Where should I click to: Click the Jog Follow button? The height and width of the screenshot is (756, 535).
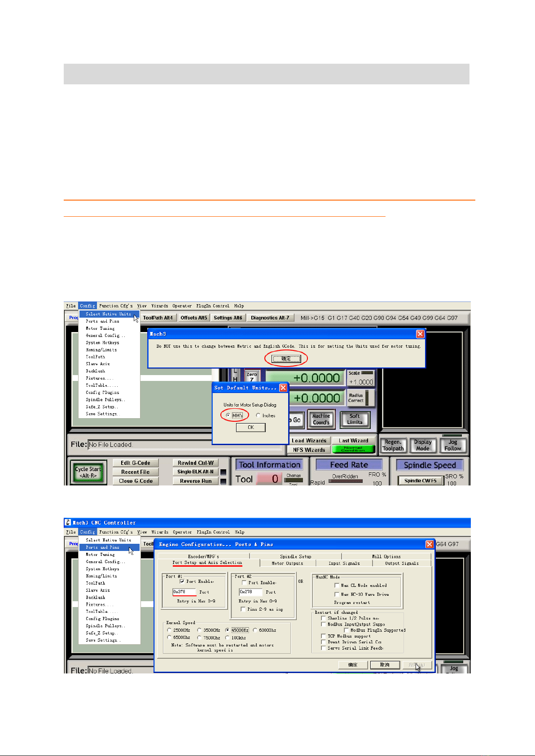pyautogui.click(x=453, y=445)
